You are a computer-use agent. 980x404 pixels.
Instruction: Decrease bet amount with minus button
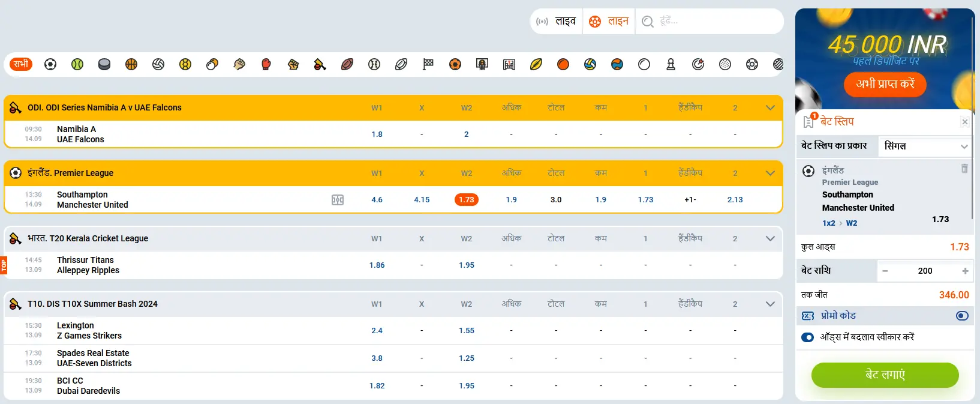(885, 271)
